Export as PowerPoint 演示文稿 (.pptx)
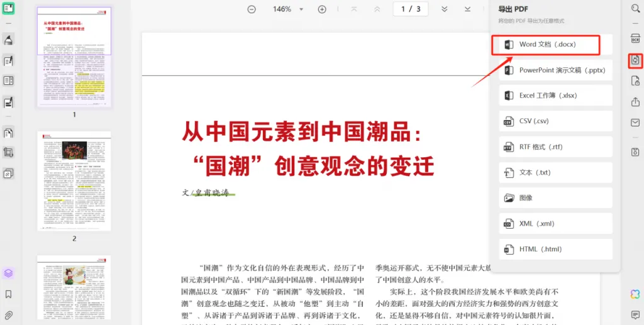 [555, 70]
